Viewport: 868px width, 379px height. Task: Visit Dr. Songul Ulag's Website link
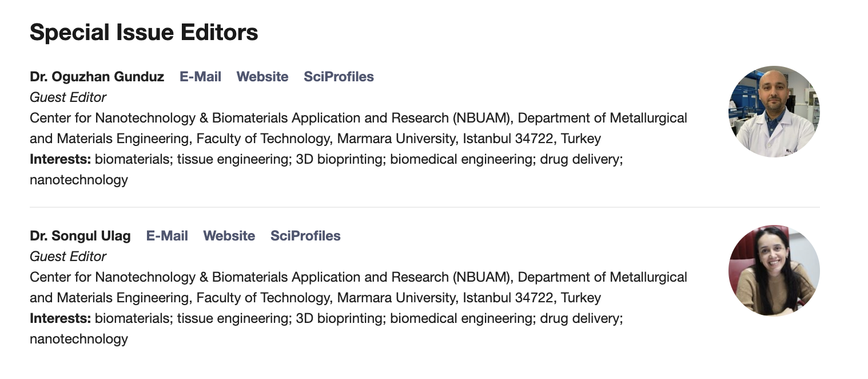[x=229, y=236]
